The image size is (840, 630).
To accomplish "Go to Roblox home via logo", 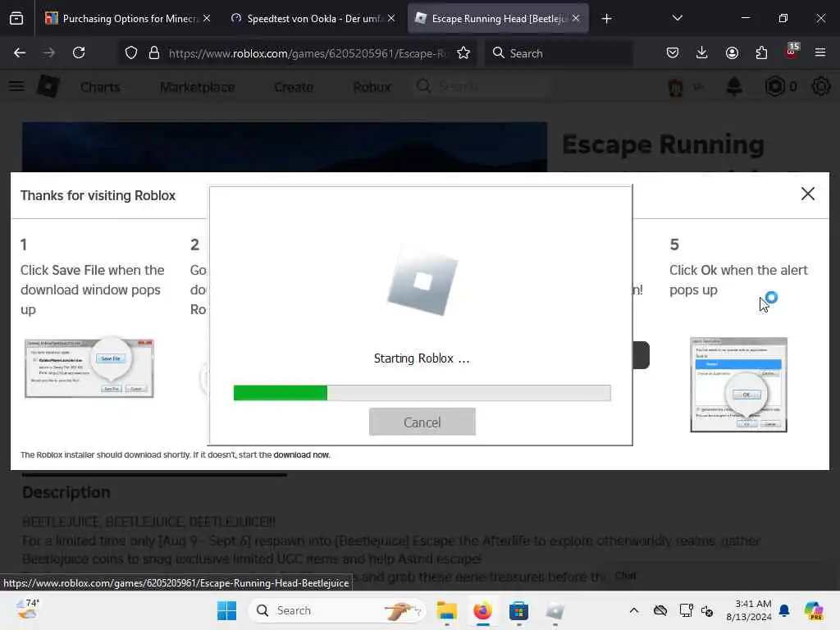I will (48, 86).
